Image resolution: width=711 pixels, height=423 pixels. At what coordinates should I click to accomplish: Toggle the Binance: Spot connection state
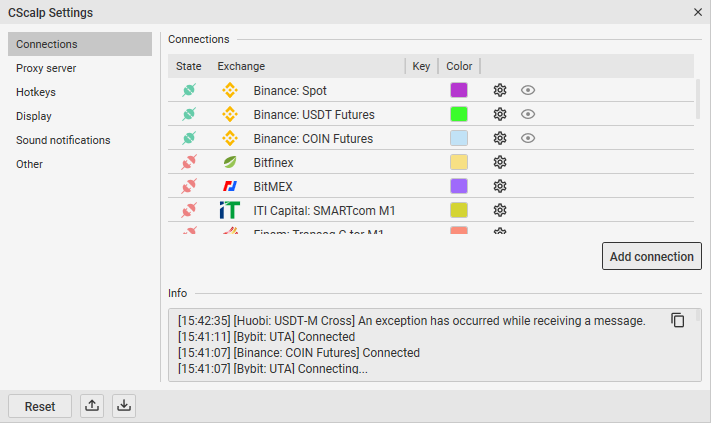(188, 90)
